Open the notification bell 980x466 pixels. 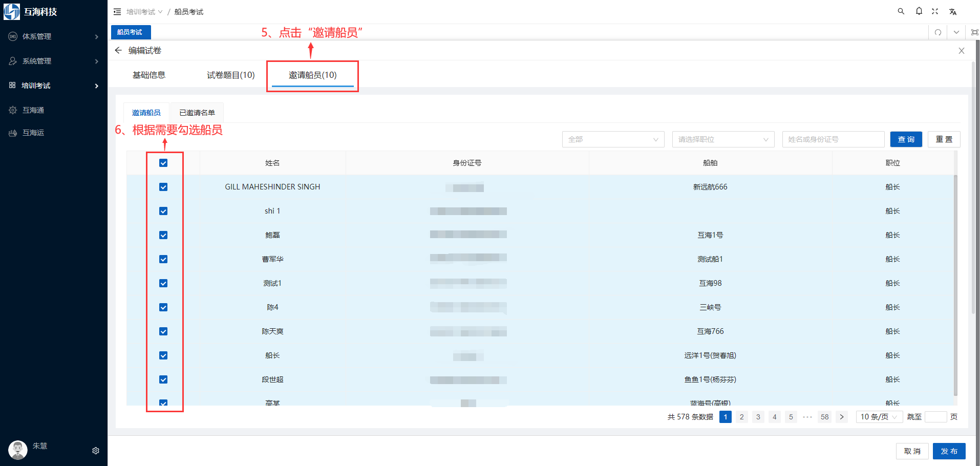[919, 11]
